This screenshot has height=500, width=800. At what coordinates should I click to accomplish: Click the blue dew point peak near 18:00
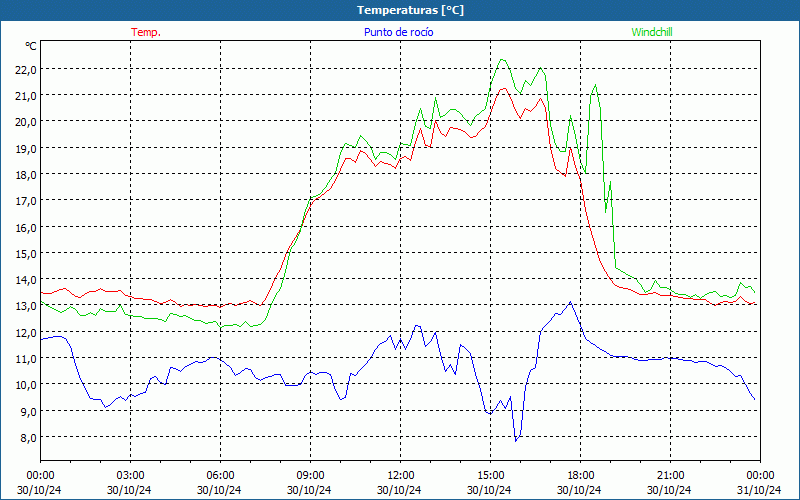click(x=570, y=302)
